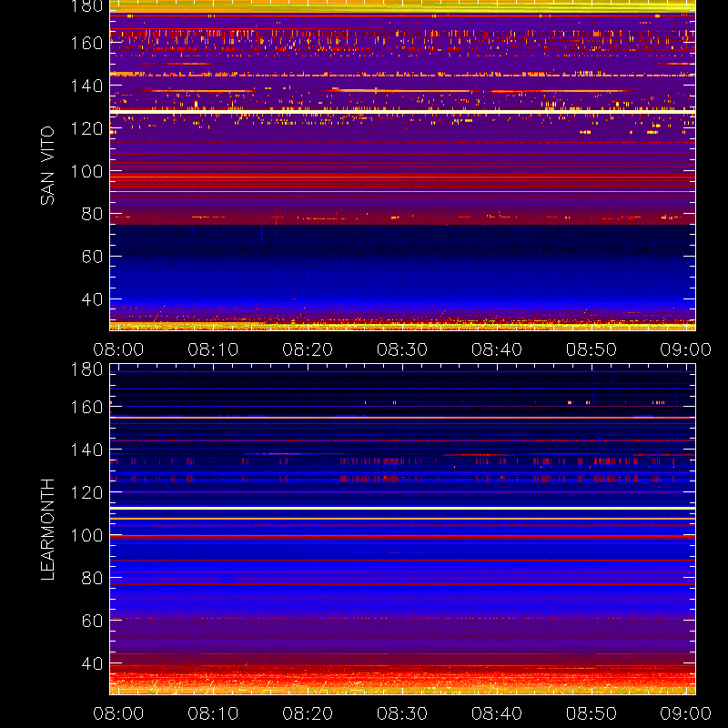Click the 40 frequency label on Learmonth plot
This screenshot has width=728, height=728.
[92, 663]
